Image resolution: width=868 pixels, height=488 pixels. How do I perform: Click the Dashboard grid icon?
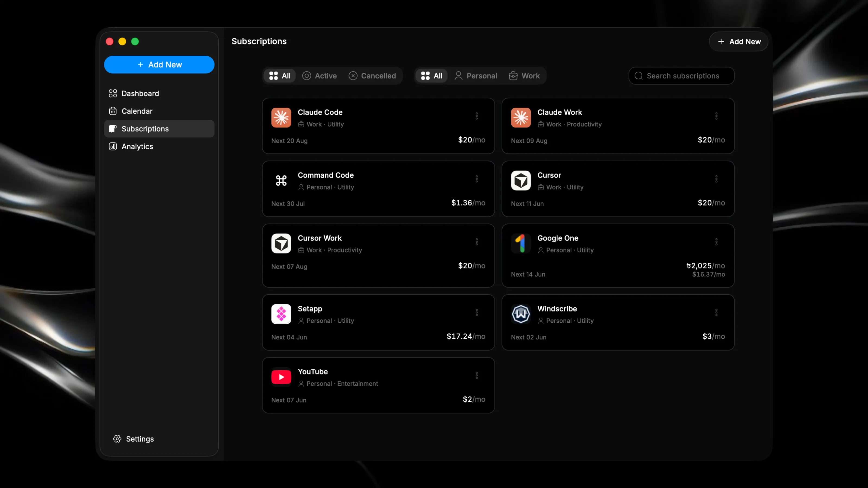pyautogui.click(x=113, y=93)
